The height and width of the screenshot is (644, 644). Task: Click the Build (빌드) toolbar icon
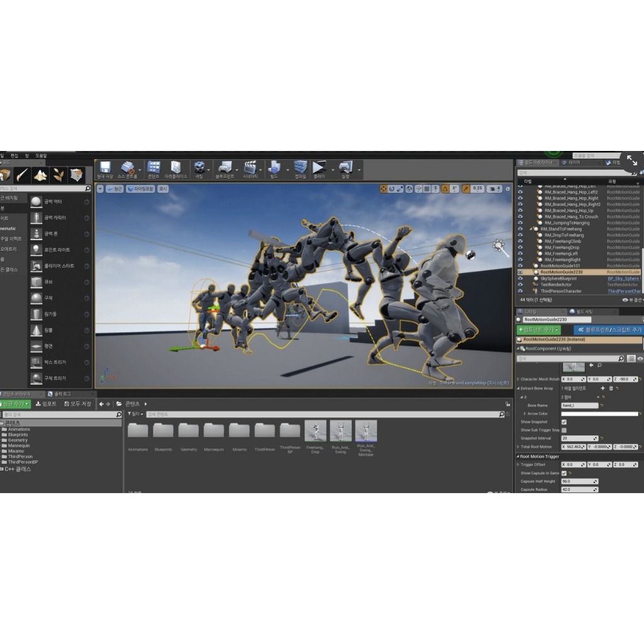pyautogui.click(x=274, y=169)
